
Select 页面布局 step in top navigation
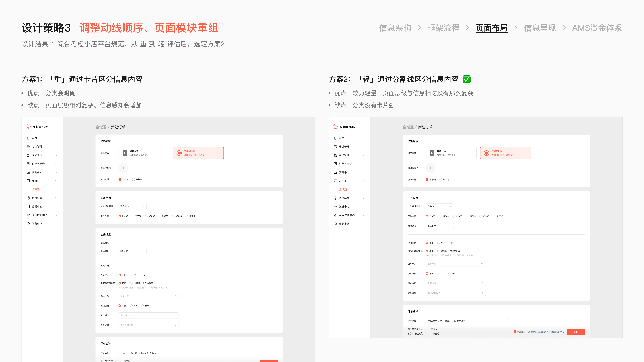click(491, 28)
